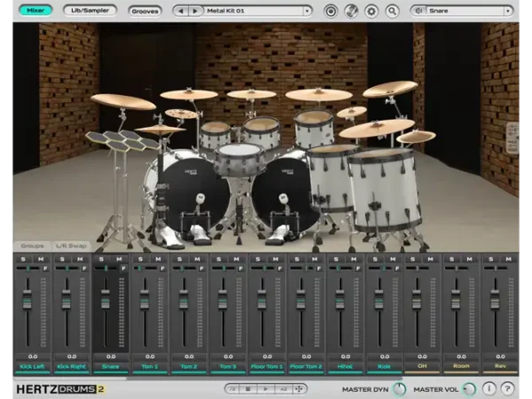Click the Master Vol knob

(470, 389)
